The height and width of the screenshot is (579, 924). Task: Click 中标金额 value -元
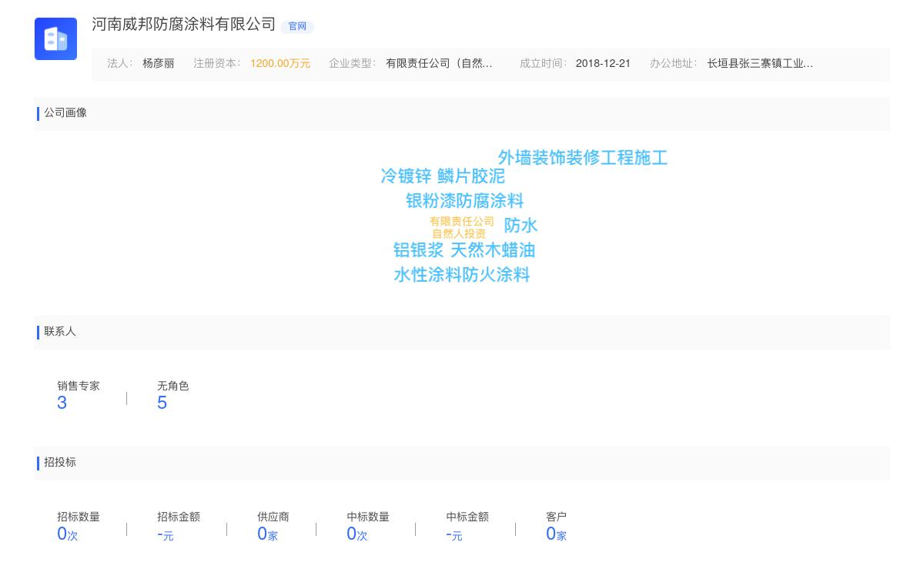tap(454, 534)
